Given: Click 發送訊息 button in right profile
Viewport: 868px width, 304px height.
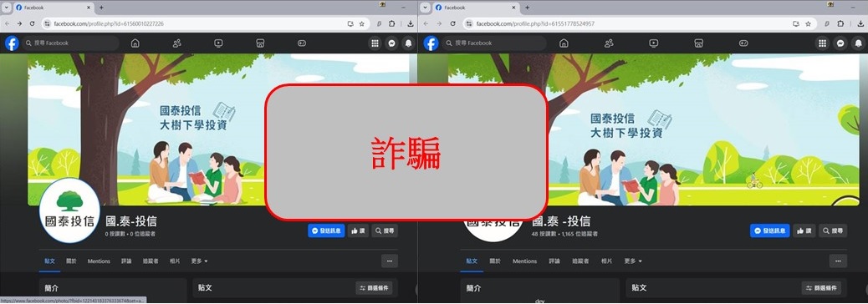Looking at the screenshot, I should [x=769, y=231].
